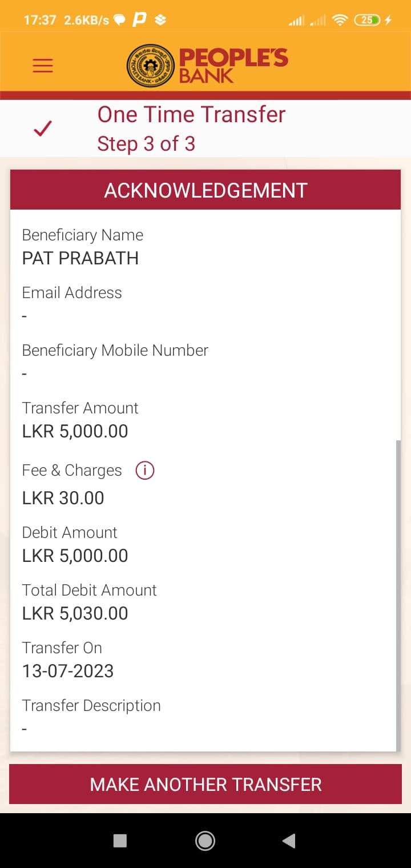Tap the LKR 30.00 fee value

[x=63, y=498]
